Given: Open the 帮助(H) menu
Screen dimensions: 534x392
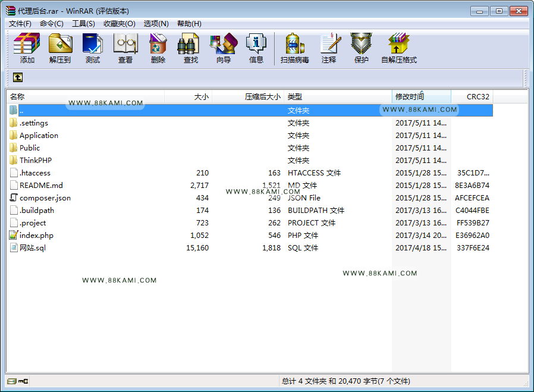Looking at the screenshot, I should pos(189,24).
